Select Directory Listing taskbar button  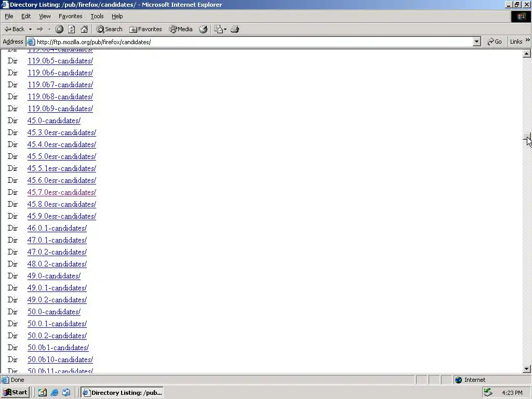tap(123, 393)
